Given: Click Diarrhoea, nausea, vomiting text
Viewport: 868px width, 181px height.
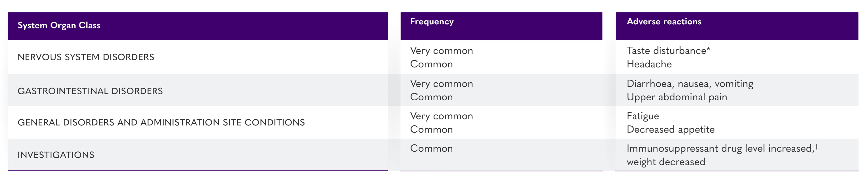Looking at the screenshot, I should (x=690, y=84).
